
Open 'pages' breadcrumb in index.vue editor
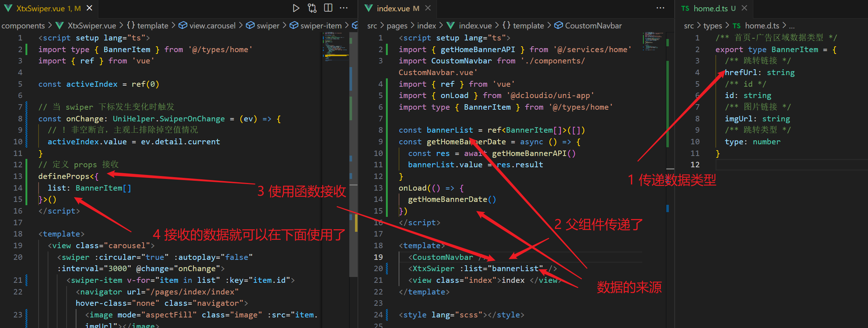(x=397, y=26)
